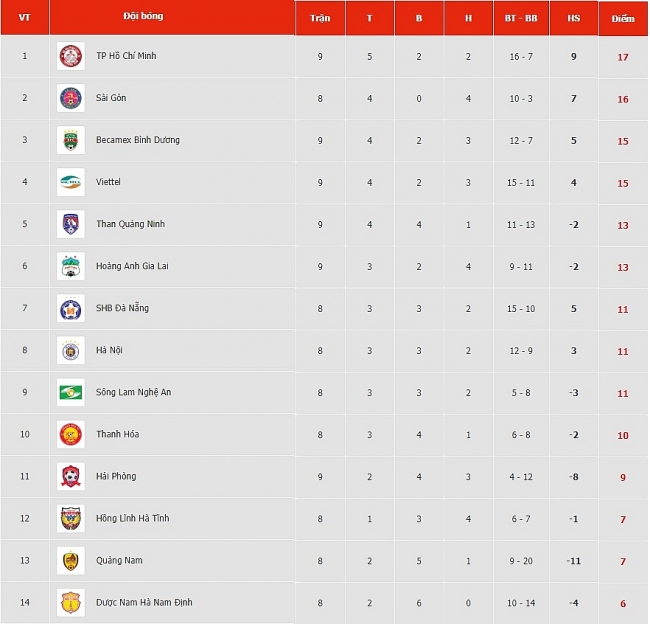Select the Becamex Bình Dương team logo
This screenshot has height=624, width=650.
(71, 140)
